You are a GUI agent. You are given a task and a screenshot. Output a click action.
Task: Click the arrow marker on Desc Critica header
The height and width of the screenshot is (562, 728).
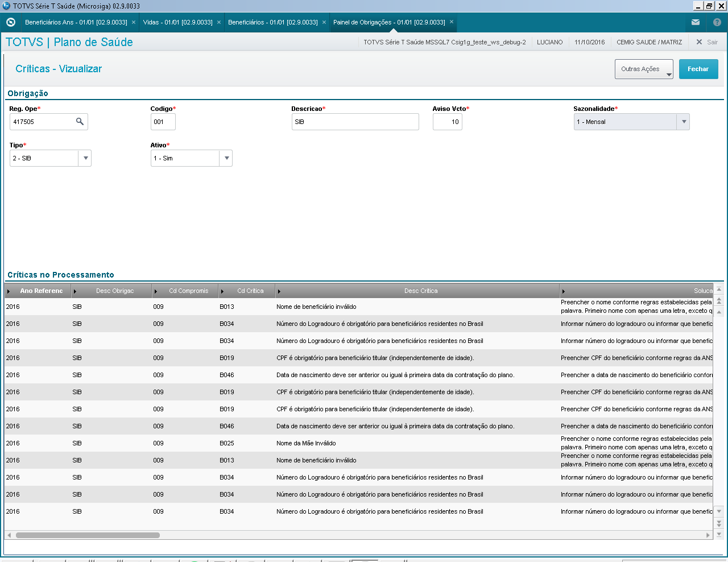[279, 291]
